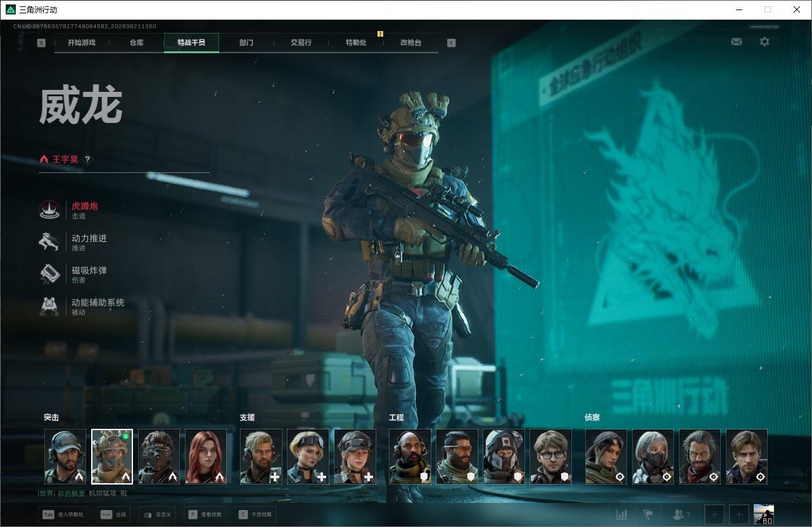
Task: Select the braided-hair support operator portrait
Action: click(x=355, y=457)
